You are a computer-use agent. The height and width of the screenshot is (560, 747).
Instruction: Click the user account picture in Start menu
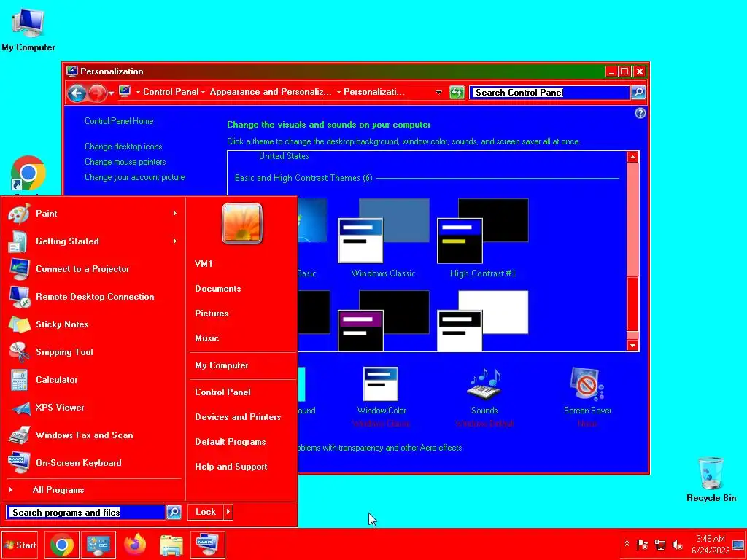point(242,223)
